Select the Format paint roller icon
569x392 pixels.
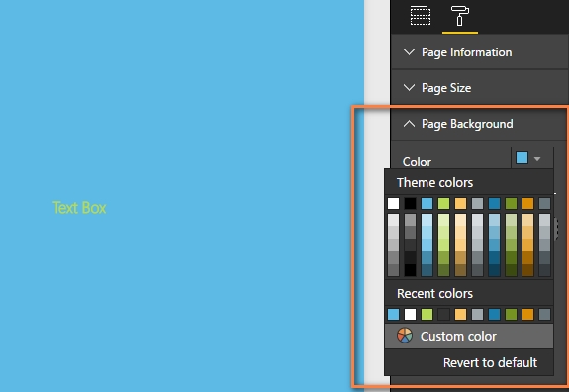click(460, 16)
